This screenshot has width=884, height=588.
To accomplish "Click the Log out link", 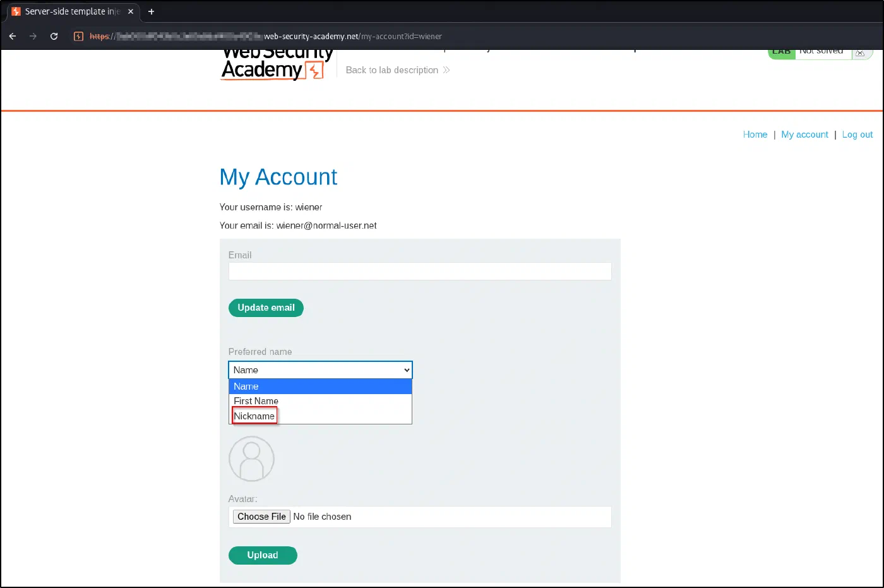I will [x=857, y=135].
